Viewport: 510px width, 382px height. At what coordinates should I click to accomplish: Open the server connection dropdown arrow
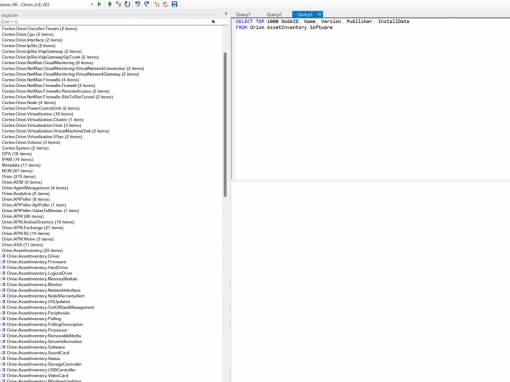[92, 5]
